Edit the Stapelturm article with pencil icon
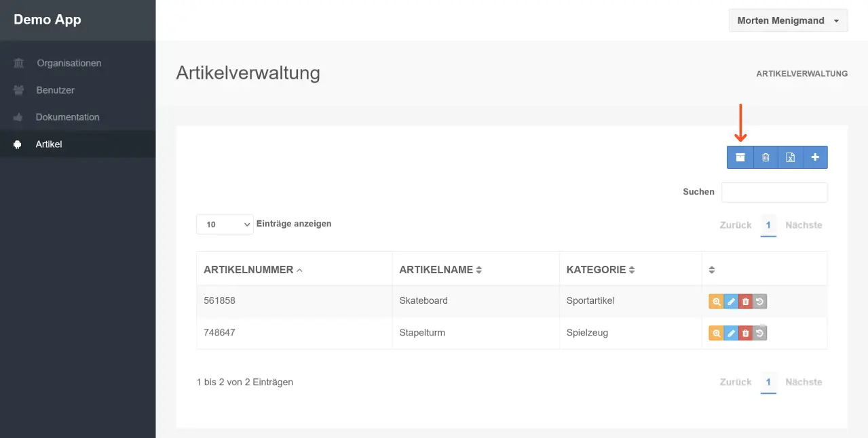Viewport: 868px width, 438px height. [731, 333]
